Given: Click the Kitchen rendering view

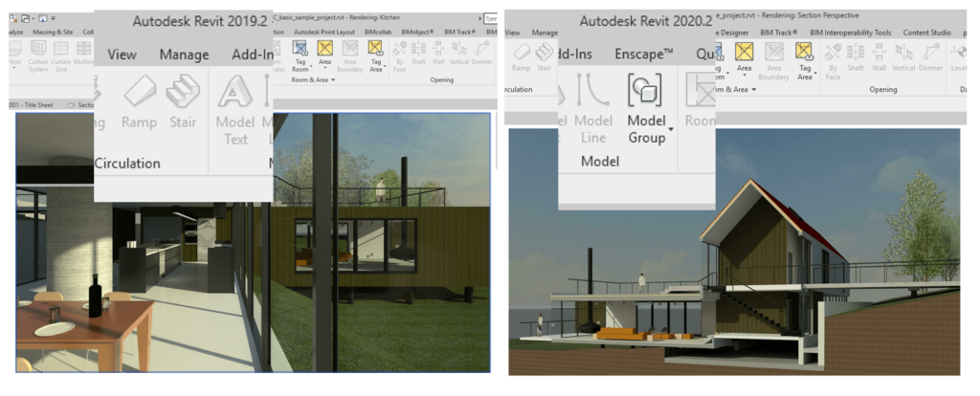Looking at the screenshot, I should point(253,242).
